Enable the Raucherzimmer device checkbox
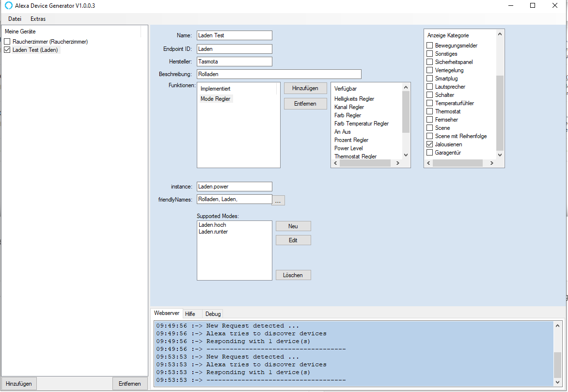The image size is (568, 392). click(7, 42)
